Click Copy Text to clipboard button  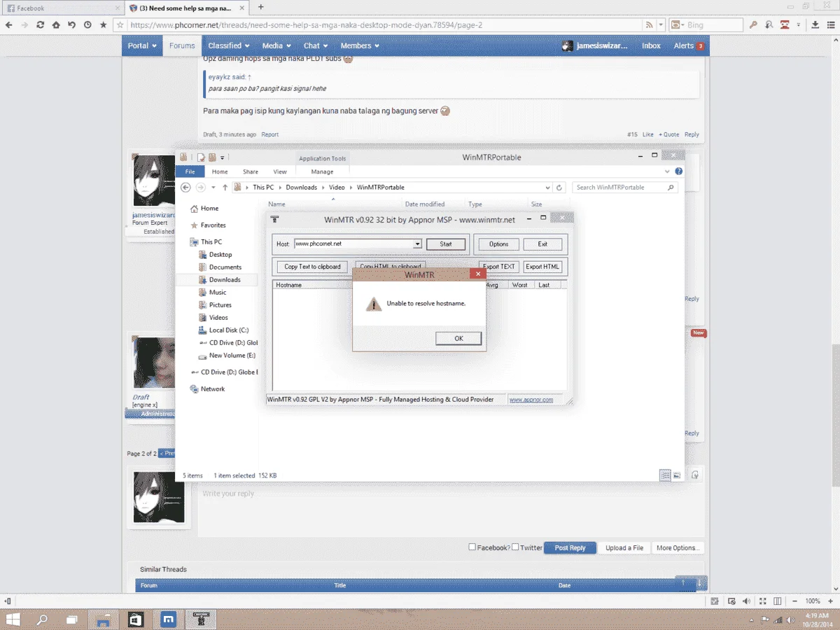[312, 267]
